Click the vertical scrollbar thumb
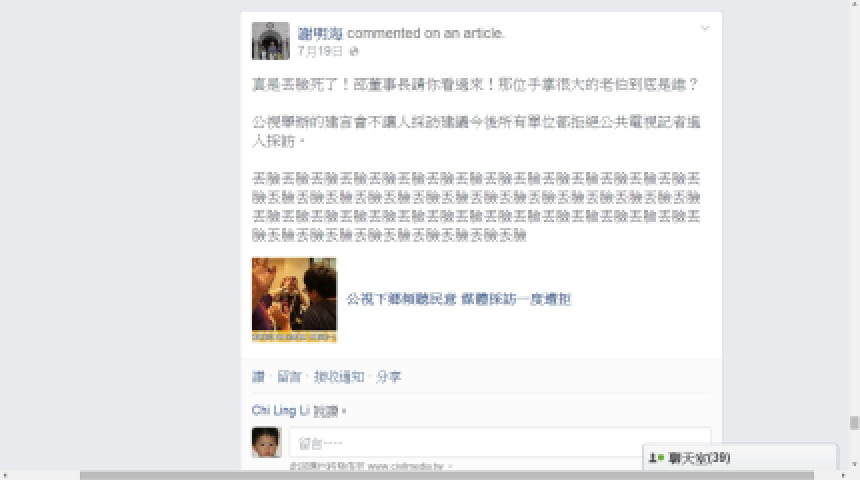 (853, 423)
